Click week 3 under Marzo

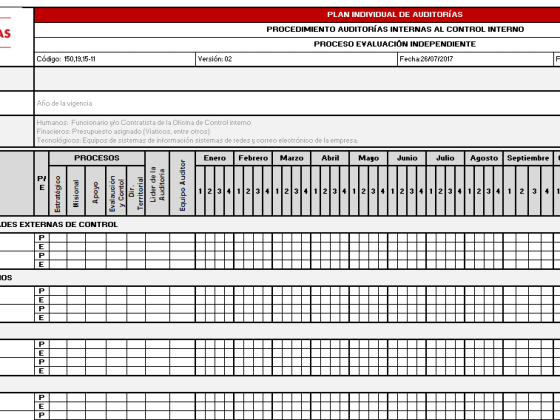tap(296, 191)
